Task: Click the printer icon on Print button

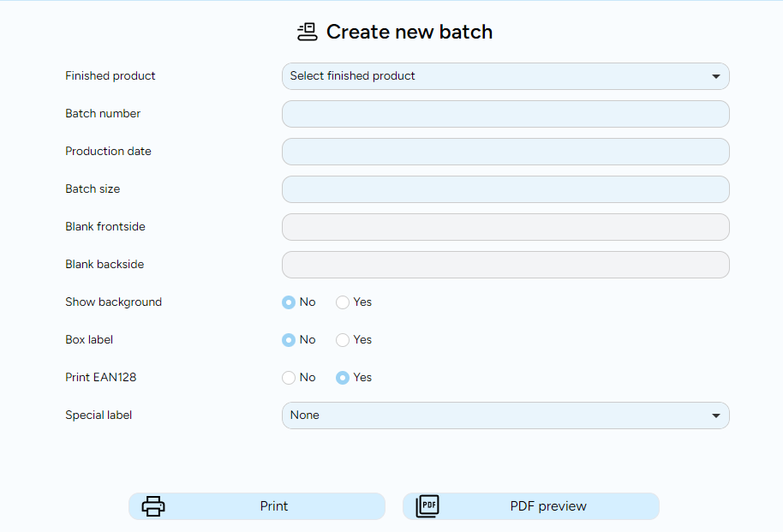Action: point(153,506)
